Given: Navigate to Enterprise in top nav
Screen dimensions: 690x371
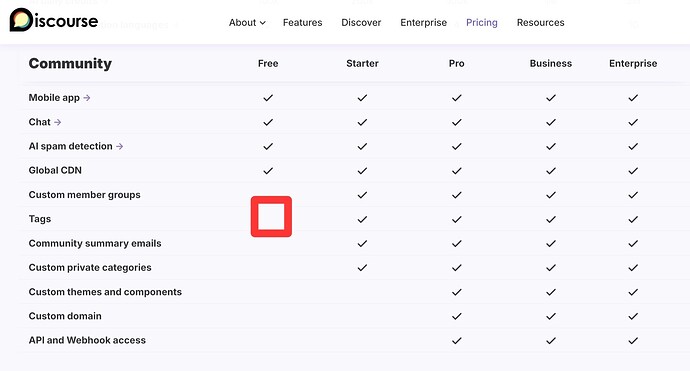Looking at the screenshot, I should (423, 22).
